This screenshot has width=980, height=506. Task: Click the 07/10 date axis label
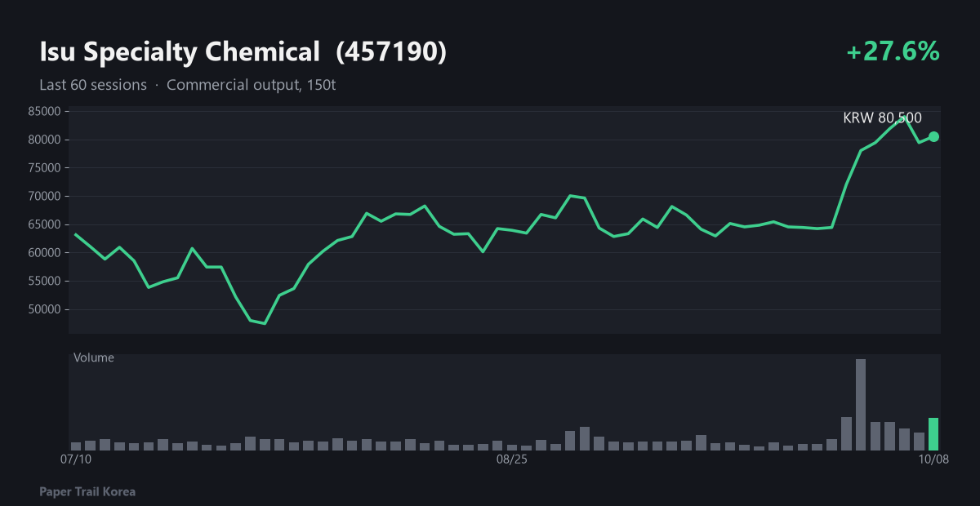[76, 460]
